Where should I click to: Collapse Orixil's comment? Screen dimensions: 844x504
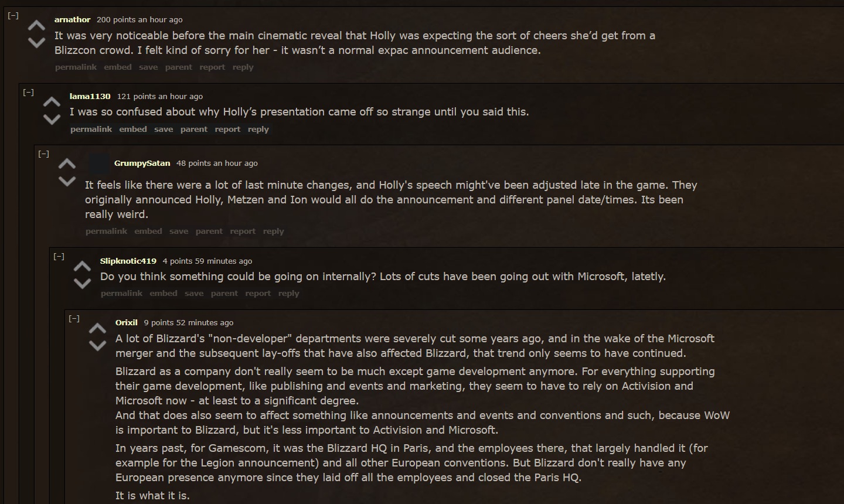pos(74,318)
